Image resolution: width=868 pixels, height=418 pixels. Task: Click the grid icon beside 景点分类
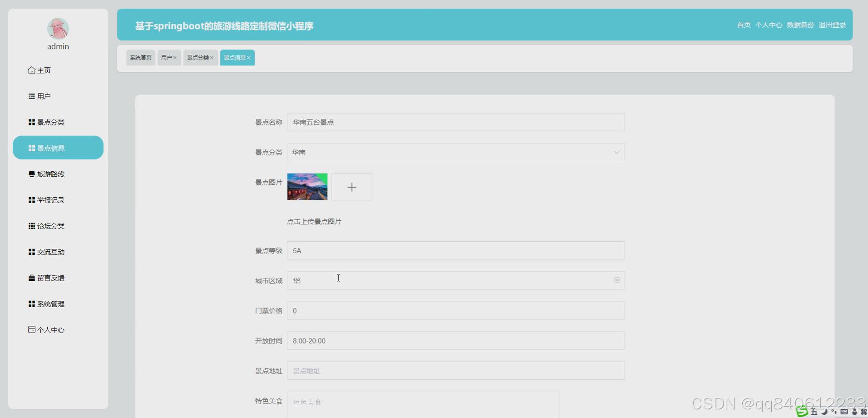click(32, 122)
